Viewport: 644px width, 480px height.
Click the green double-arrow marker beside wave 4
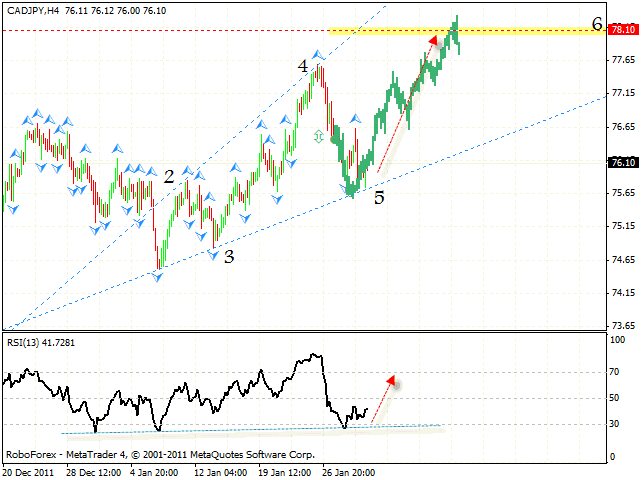point(319,137)
